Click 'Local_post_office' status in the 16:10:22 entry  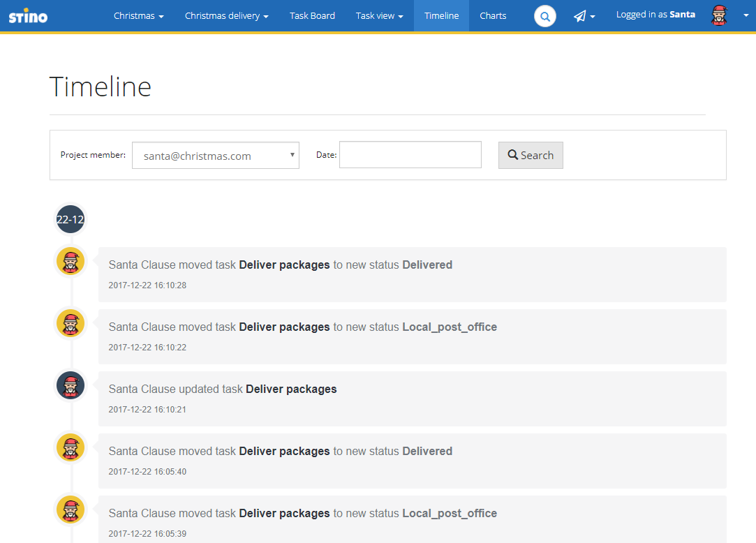450,327
